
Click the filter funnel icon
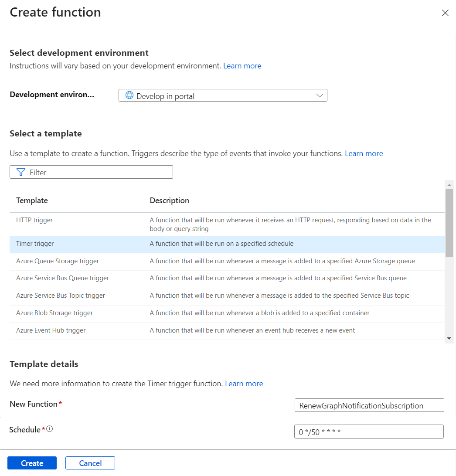[20, 172]
